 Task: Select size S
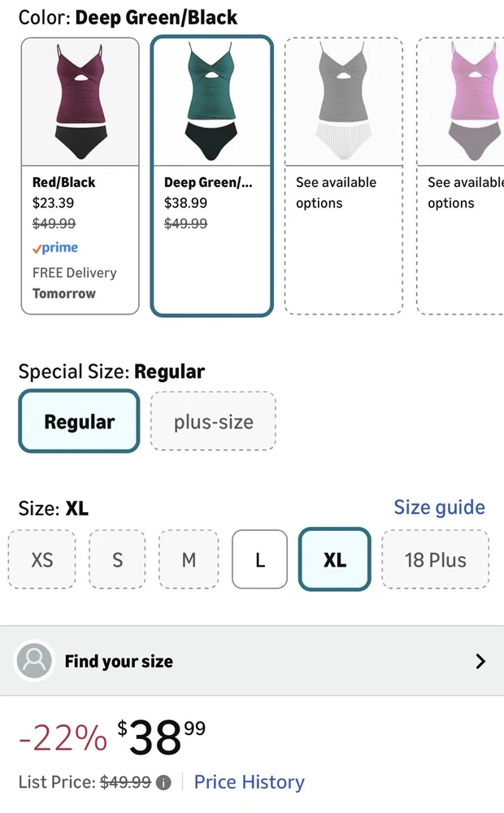click(x=117, y=559)
